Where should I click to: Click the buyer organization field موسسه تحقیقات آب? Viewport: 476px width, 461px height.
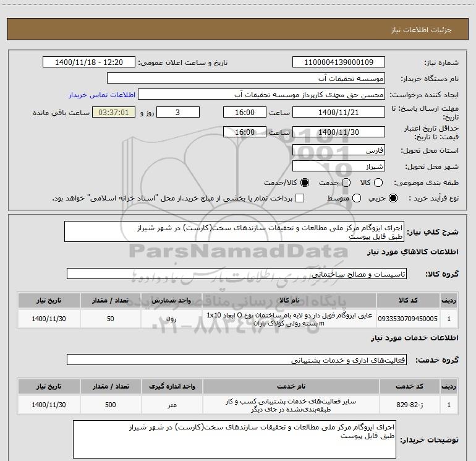246,79
